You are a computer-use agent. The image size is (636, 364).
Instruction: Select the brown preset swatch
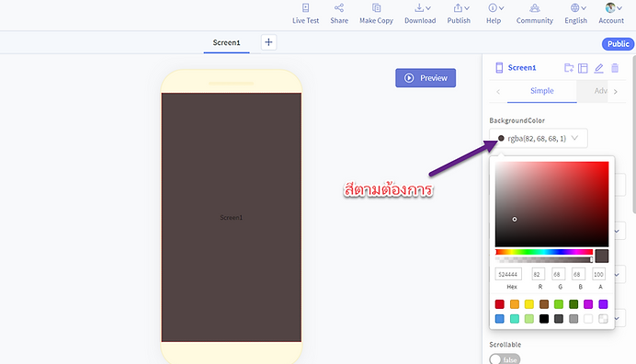[x=544, y=304]
